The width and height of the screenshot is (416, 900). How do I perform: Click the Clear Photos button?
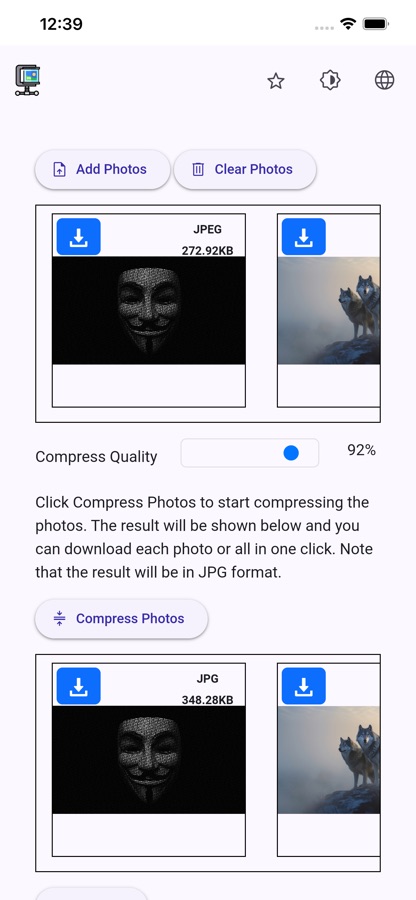245,169
